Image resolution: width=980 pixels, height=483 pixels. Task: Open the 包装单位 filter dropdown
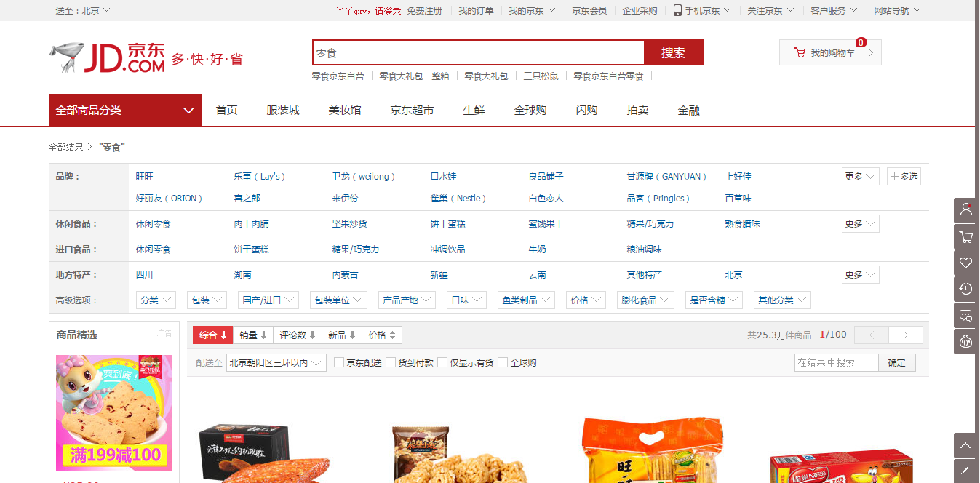coord(338,300)
